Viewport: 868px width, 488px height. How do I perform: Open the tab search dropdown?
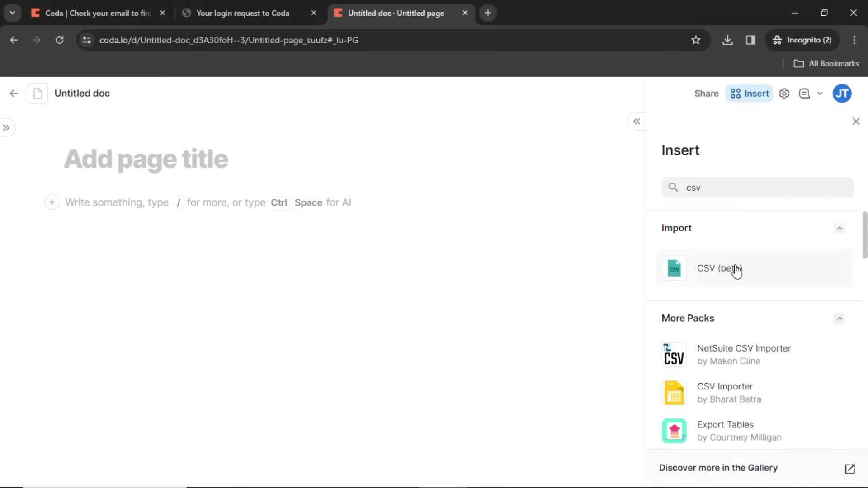[x=12, y=13]
